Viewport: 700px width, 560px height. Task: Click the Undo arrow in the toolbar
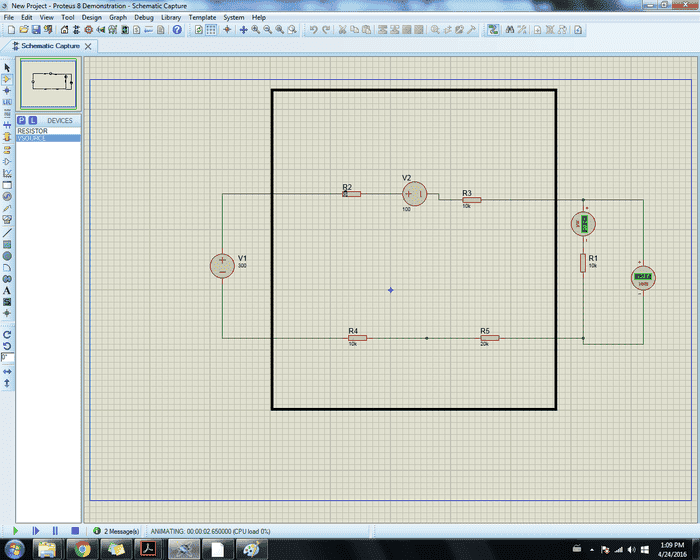click(x=313, y=31)
